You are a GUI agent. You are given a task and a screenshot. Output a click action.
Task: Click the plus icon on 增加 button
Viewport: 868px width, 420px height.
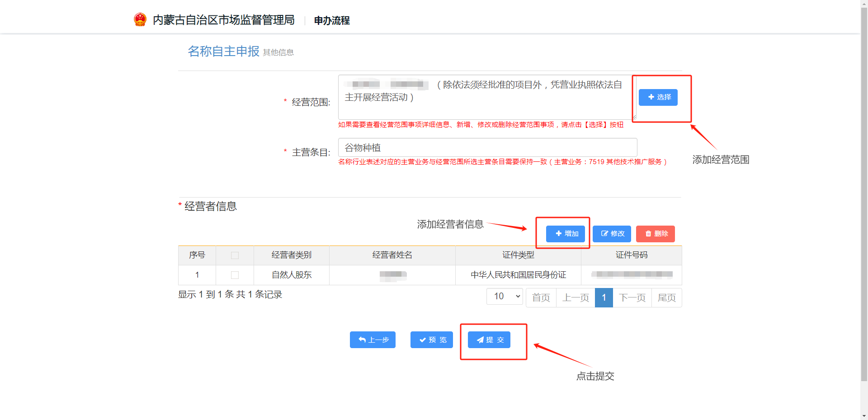pyautogui.click(x=558, y=234)
